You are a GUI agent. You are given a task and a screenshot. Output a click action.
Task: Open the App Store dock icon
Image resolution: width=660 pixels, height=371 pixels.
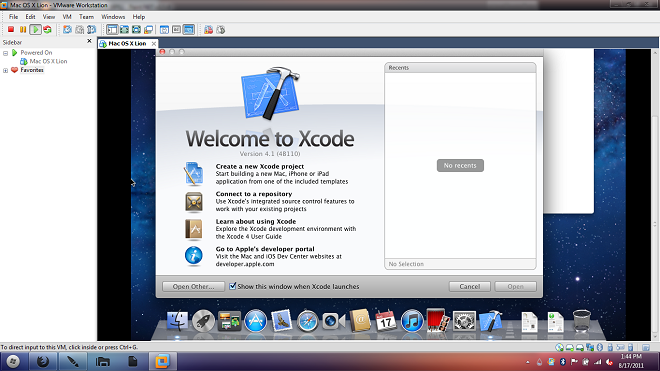pyautogui.click(x=255, y=321)
